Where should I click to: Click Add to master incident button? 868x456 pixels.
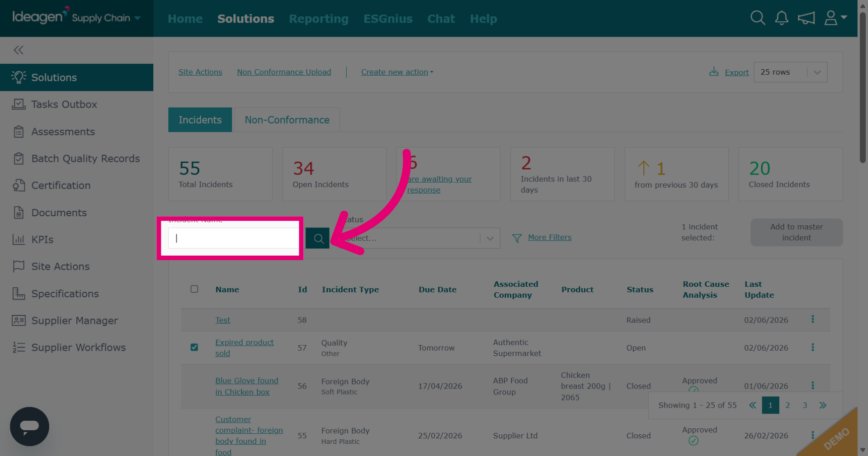tap(796, 233)
